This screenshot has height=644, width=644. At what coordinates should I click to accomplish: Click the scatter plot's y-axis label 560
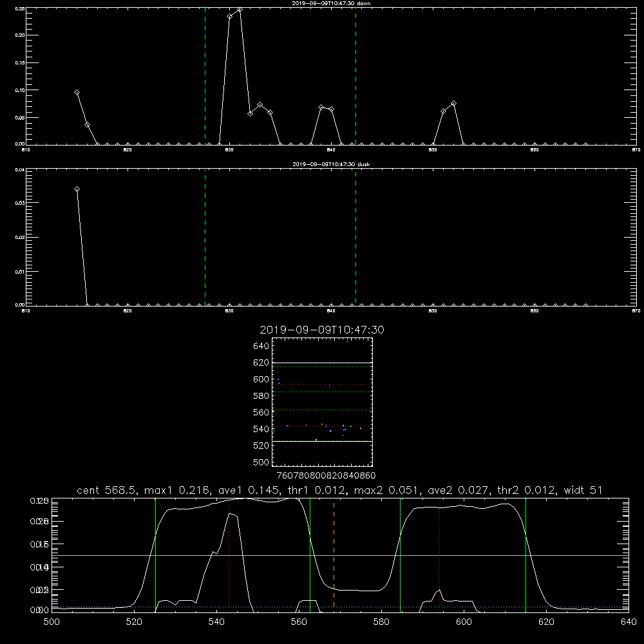[261, 412]
